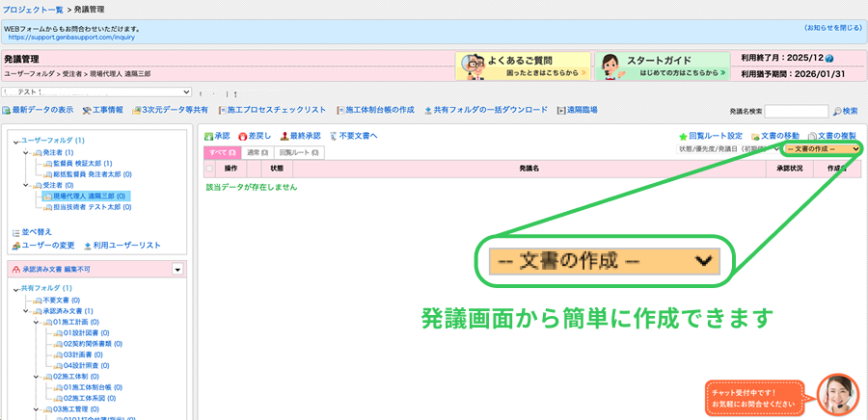Viewport: 868px width, 420px height.
Task: Collapse the 承認済み文書 panel arrow button
Action: pyautogui.click(x=176, y=269)
